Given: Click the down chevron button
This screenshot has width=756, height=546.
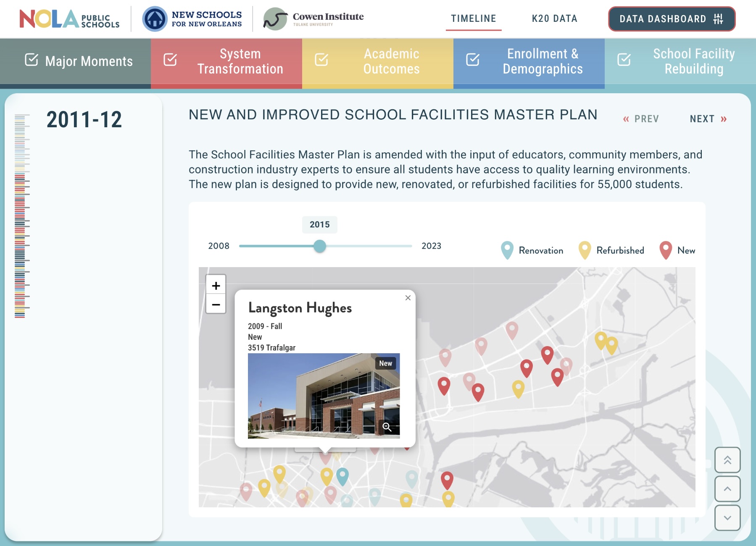Looking at the screenshot, I should coord(727,518).
